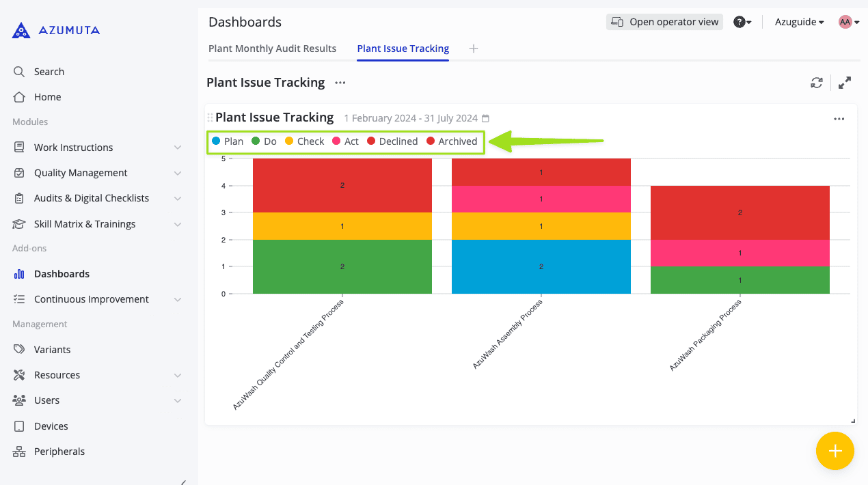Open the Peripherals page

(x=59, y=451)
